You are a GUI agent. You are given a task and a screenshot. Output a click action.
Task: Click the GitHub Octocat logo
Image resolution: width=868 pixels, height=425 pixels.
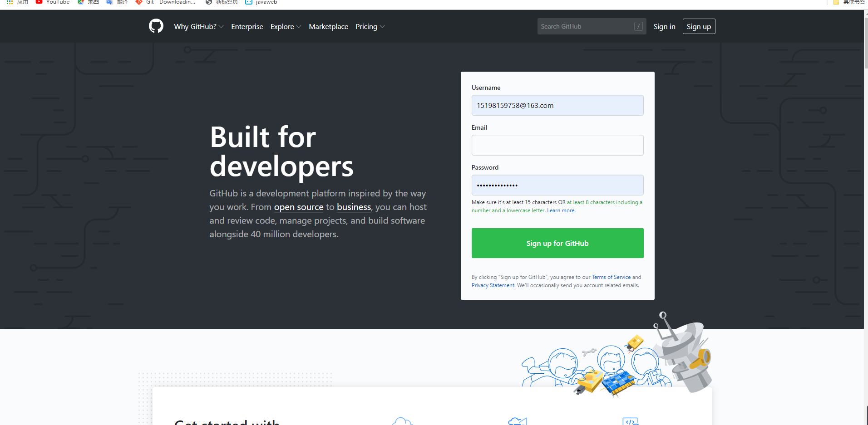pos(156,26)
